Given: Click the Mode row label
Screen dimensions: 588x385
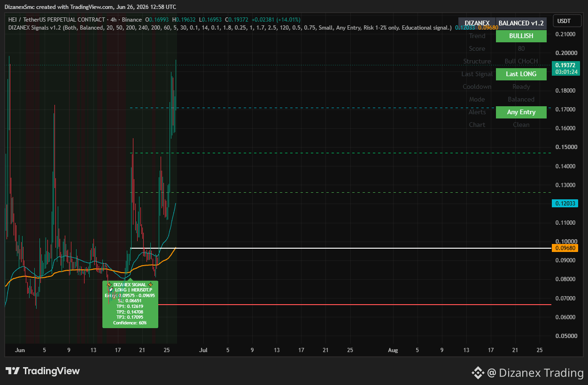Looking at the screenshot, I should pos(477,99).
